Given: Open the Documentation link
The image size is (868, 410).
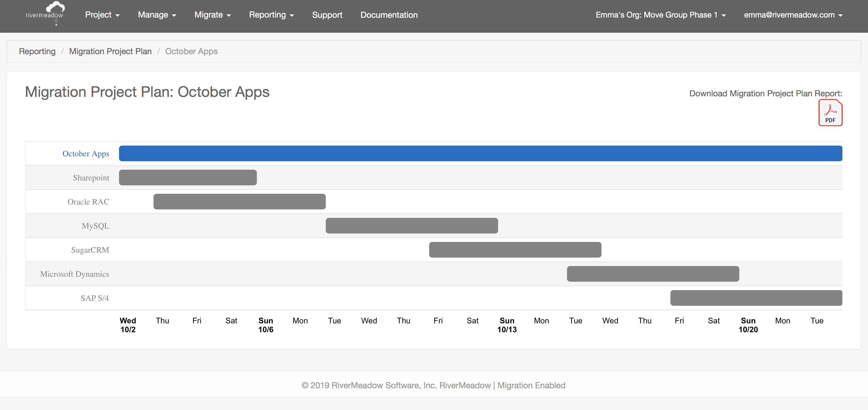Looking at the screenshot, I should pyautogui.click(x=389, y=15).
